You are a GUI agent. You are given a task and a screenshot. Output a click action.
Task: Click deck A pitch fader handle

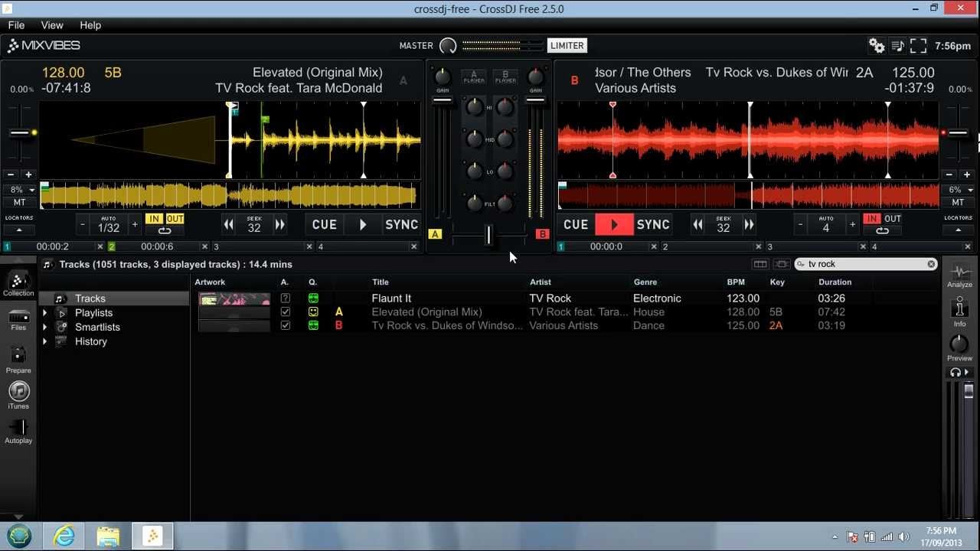[x=20, y=133]
